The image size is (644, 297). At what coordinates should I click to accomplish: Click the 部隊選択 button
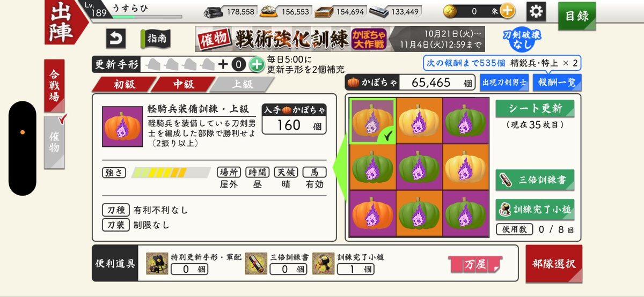tap(554, 264)
